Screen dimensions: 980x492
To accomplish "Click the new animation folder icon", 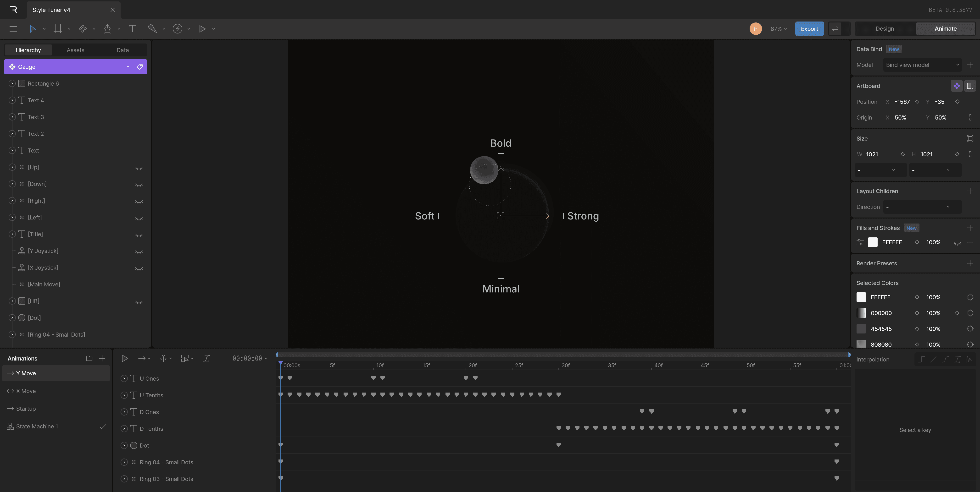I will click(89, 358).
